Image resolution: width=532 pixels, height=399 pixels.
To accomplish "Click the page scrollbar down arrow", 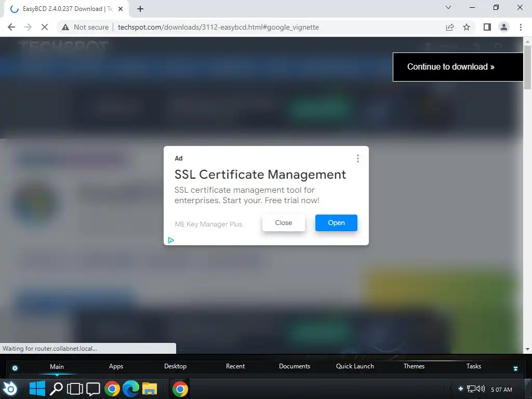I will coord(527,349).
